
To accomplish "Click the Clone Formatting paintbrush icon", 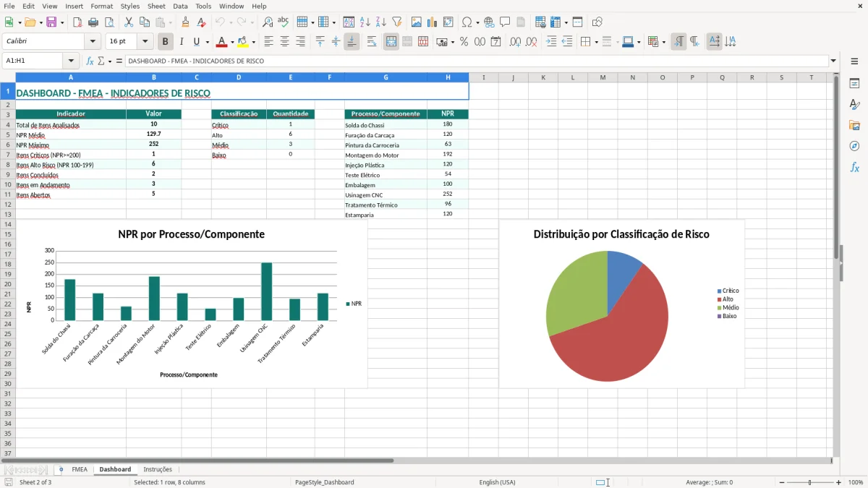I will point(186,22).
